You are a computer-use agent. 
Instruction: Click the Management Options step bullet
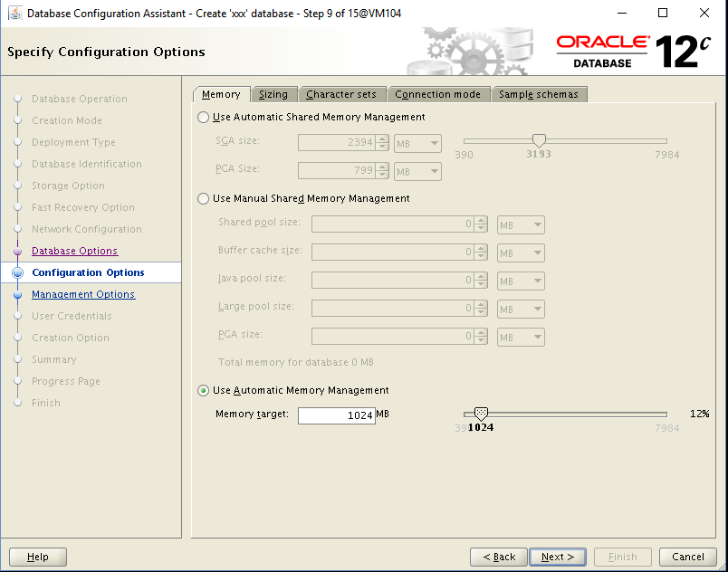(x=17, y=294)
